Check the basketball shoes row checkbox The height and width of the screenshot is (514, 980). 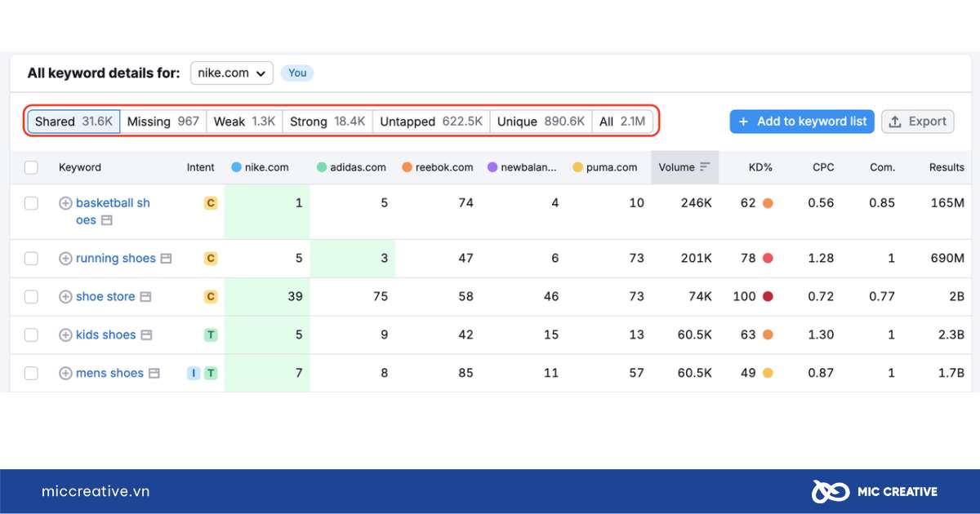pos(31,203)
